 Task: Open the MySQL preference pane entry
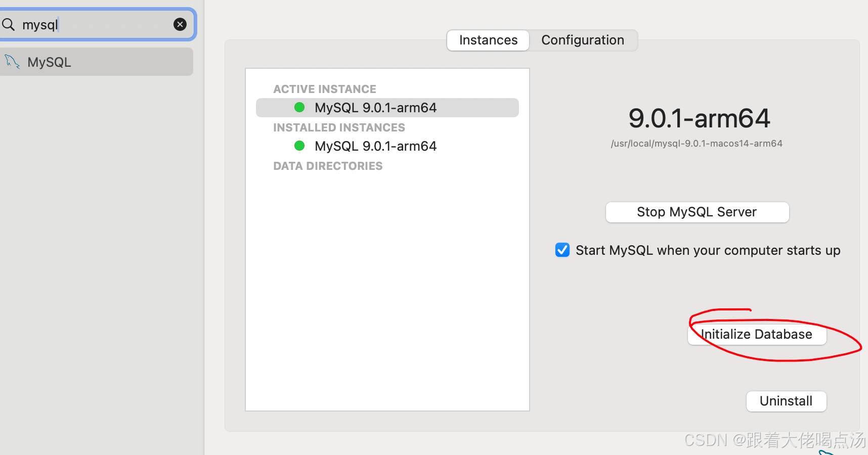coord(96,62)
